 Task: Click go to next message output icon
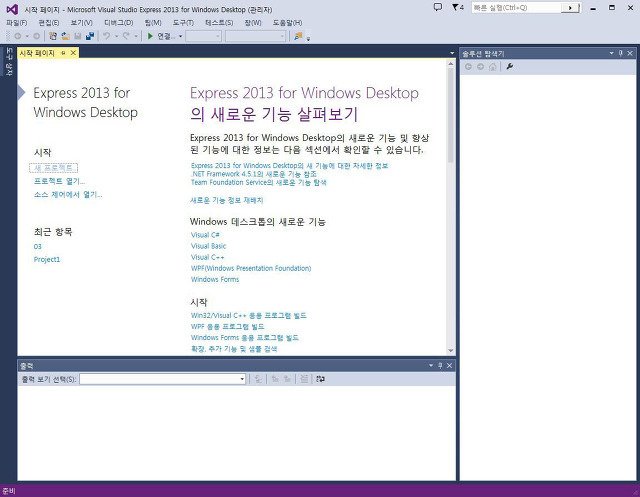click(287, 379)
